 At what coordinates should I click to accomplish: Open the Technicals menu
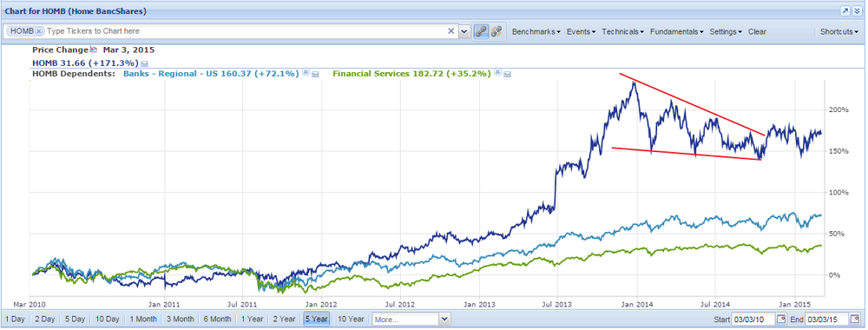point(622,31)
